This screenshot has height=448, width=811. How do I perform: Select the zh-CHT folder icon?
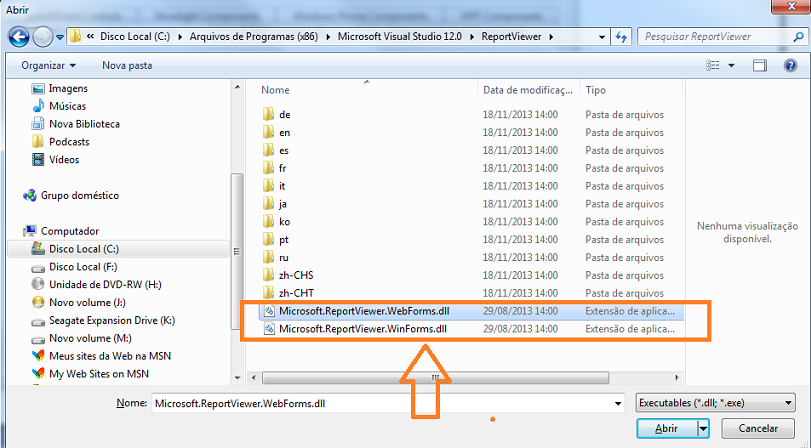click(268, 293)
